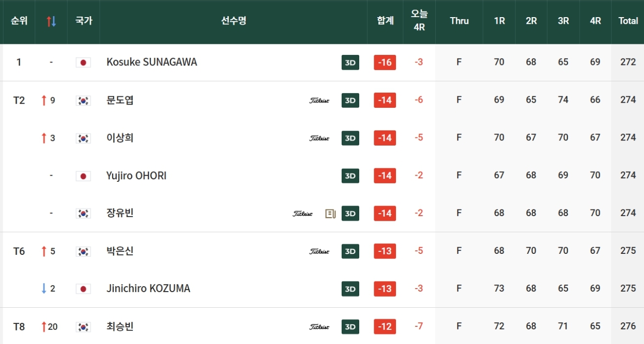
Task: Open 3D view for Jinichiro KOZUMA
Action: coord(350,289)
